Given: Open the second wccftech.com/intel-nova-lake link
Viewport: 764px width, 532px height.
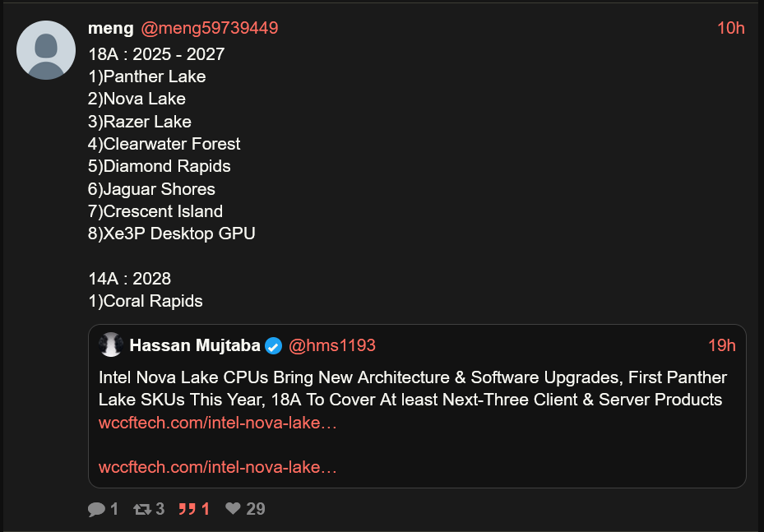Looking at the screenshot, I should tap(217, 467).
